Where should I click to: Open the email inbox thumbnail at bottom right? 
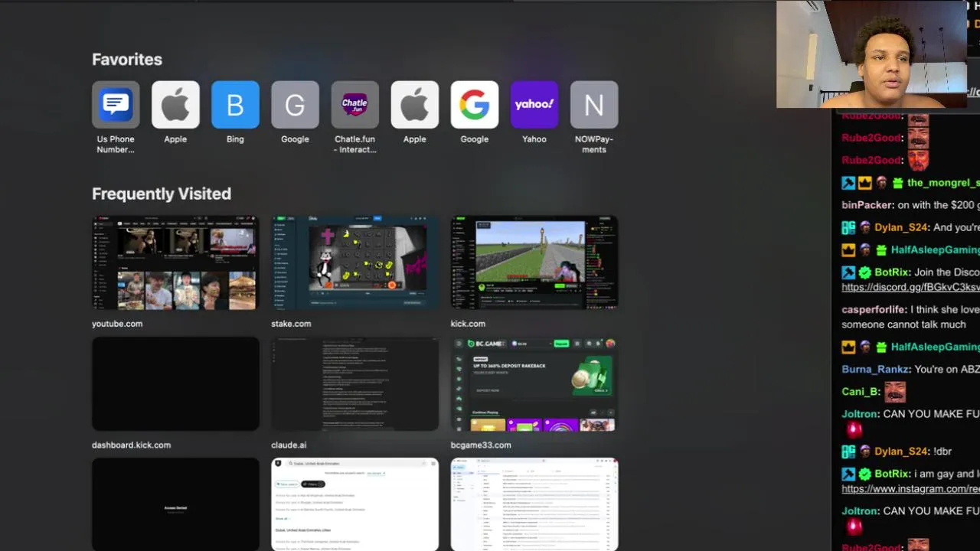click(x=534, y=504)
